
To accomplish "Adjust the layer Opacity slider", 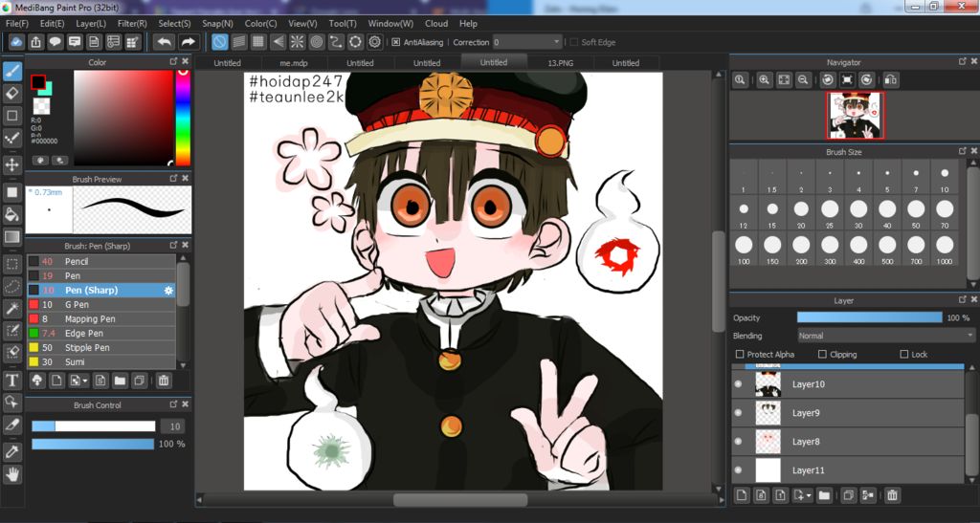I will point(869,317).
